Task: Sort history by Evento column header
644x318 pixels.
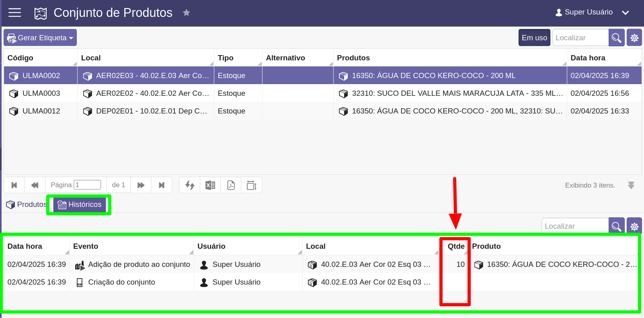Action: point(132,246)
